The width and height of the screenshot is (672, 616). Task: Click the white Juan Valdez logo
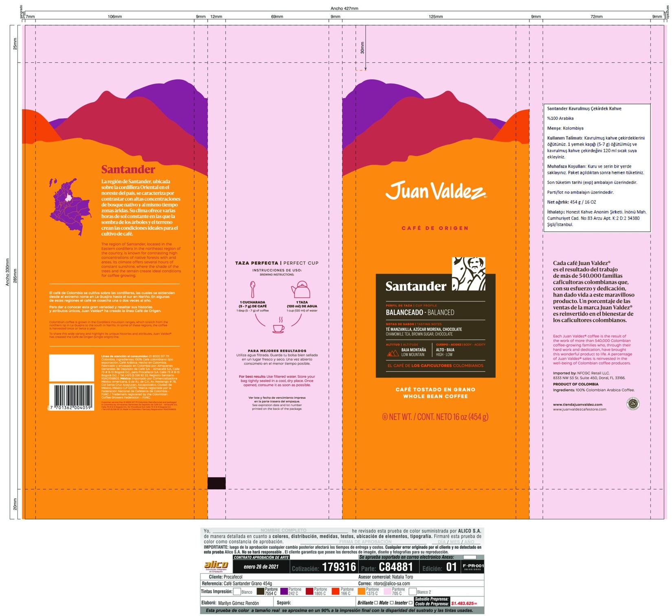[x=436, y=191]
